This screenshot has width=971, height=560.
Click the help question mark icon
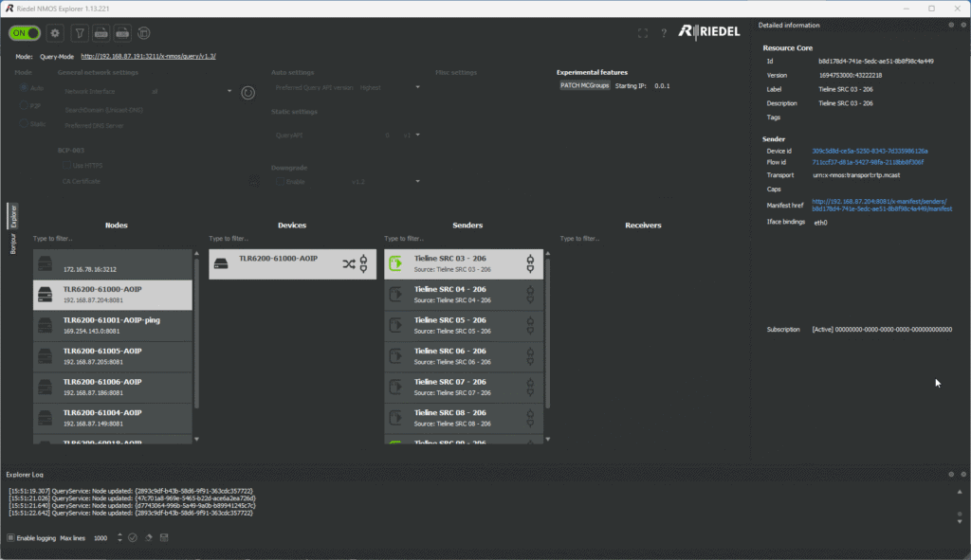[x=664, y=33]
